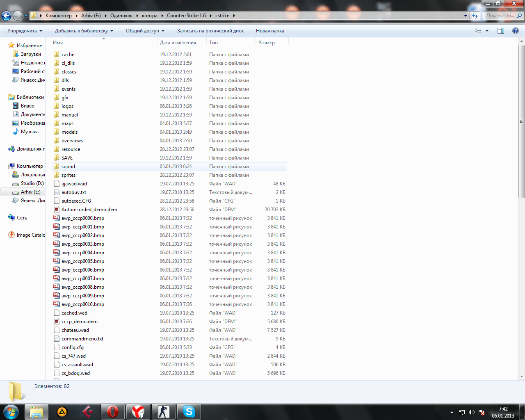Open the Counter-Strike taskbar icon
The width and height of the screenshot is (525, 420).
pos(164,412)
